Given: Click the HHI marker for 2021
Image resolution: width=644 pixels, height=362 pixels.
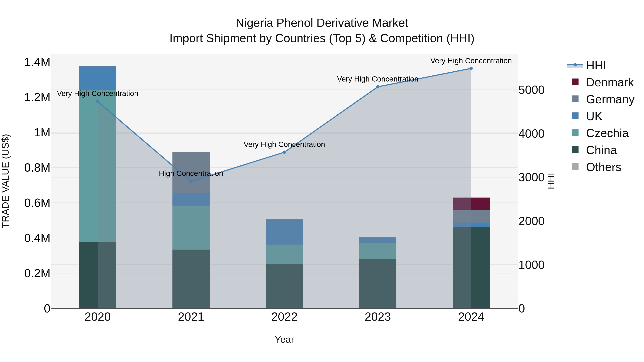Looking at the screenshot, I should tap(191, 181).
